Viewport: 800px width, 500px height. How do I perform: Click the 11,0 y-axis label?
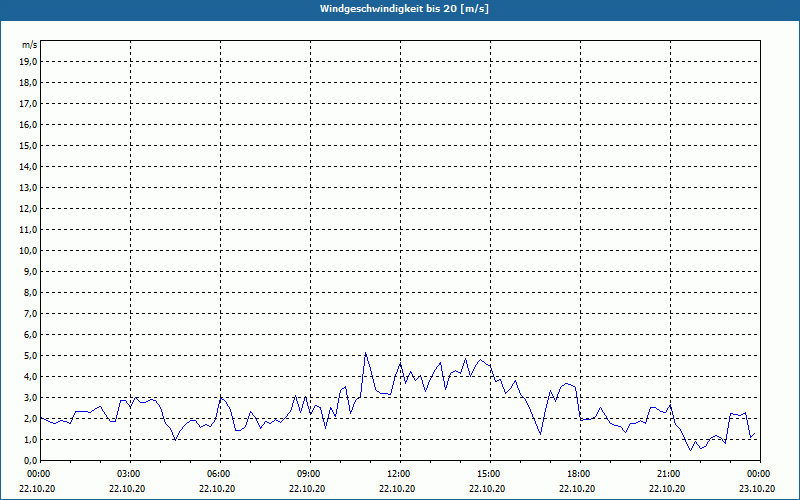click(28, 230)
